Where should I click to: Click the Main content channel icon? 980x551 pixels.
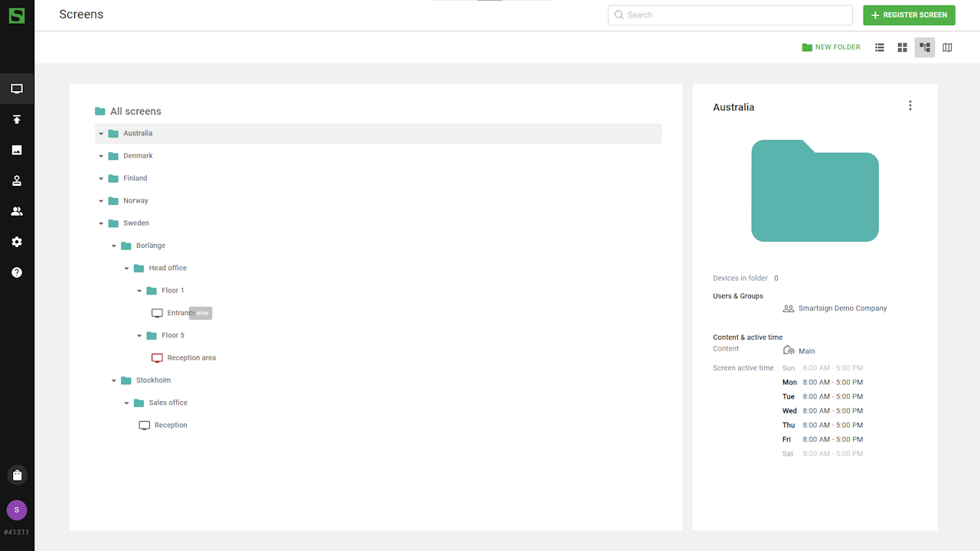click(x=789, y=350)
